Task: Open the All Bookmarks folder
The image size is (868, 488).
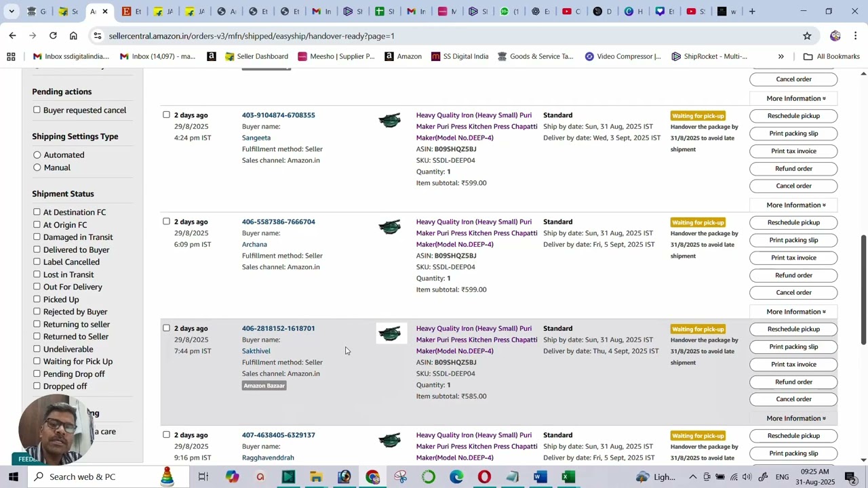Action: pos(831,56)
